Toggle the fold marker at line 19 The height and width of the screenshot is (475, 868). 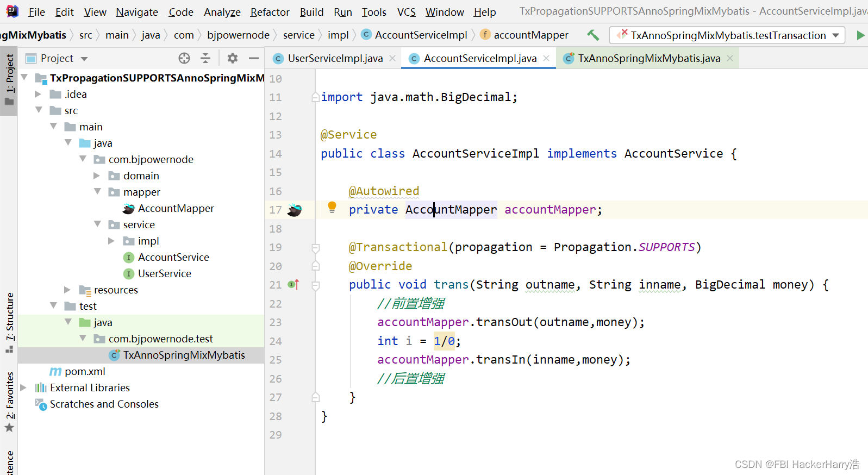coord(316,248)
